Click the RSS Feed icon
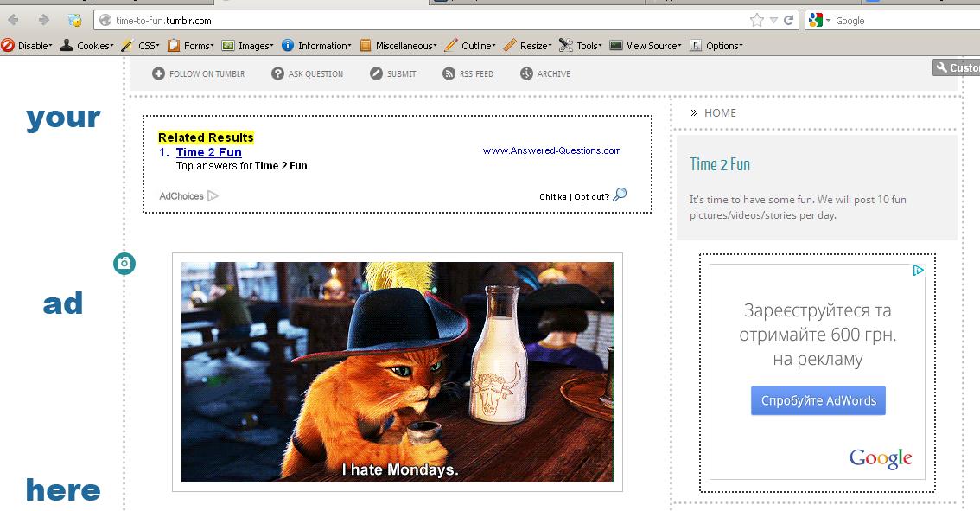This screenshot has width=980, height=511. click(449, 73)
